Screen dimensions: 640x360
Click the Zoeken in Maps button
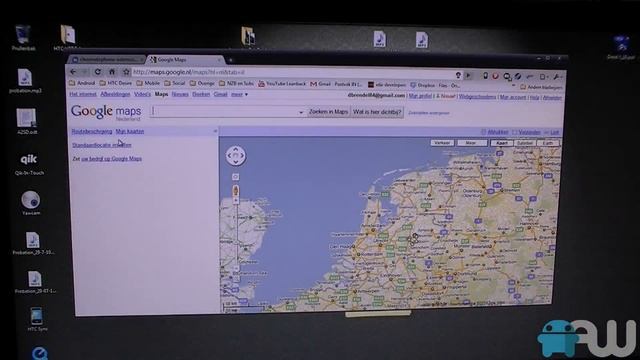[328, 112]
